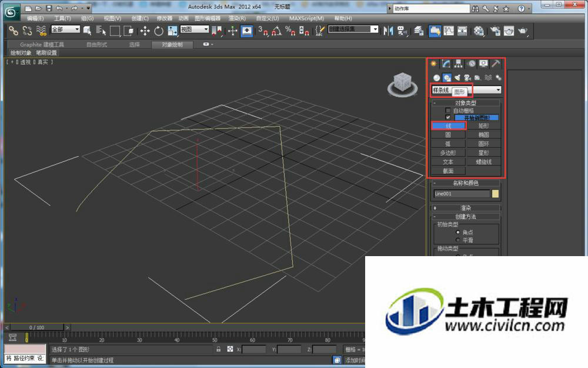This screenshot has width=588, height=368.
Task: Open the 工具(T) menu
Action: pos(62,18)
